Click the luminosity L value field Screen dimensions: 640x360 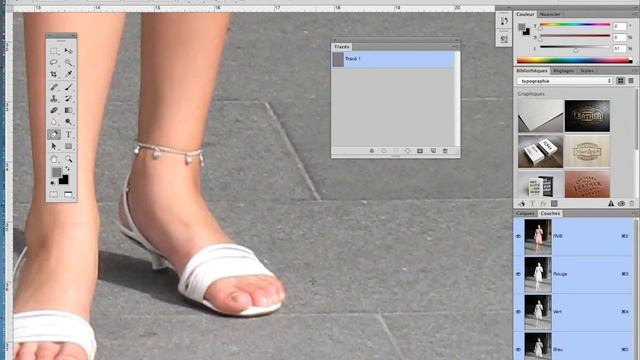(620, 49)
